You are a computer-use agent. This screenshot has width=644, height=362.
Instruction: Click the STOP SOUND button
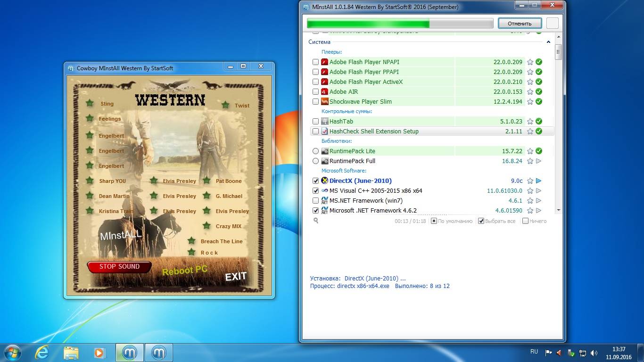[x=119, y=267]
